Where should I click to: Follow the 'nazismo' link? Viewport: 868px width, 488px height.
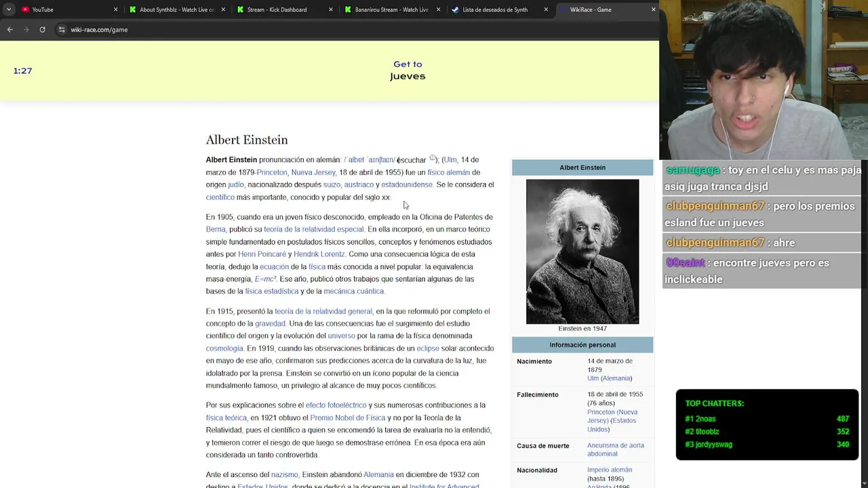click(x=285, y=475)
